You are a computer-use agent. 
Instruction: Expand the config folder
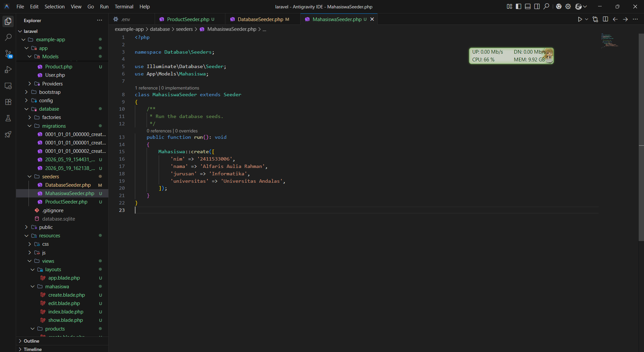[x=27, y=101]
